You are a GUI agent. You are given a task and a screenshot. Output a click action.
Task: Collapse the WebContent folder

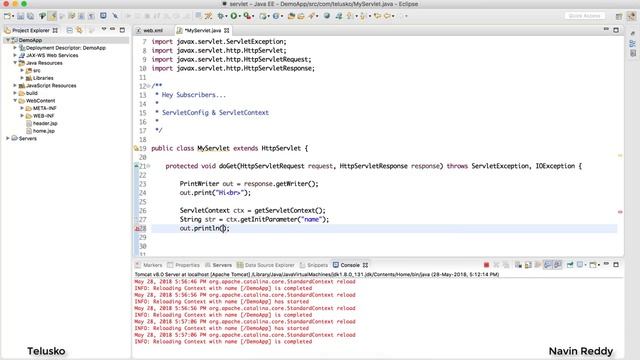tap(15, 100)
